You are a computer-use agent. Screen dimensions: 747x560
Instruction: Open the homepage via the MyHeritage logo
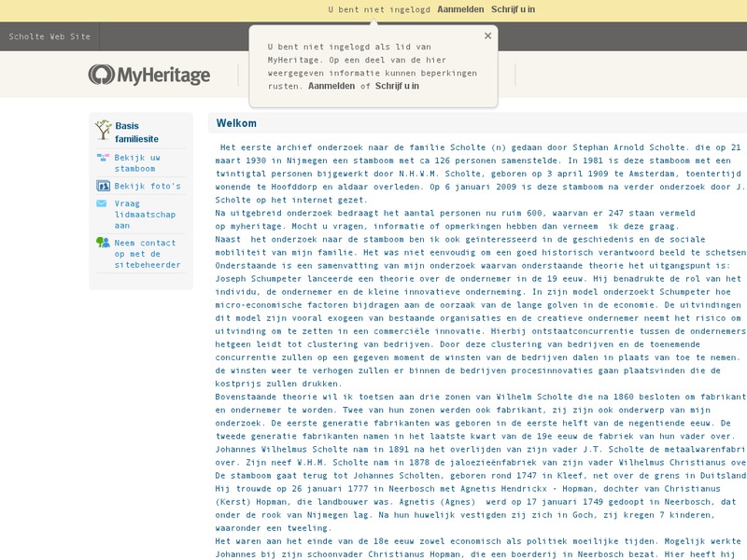(x=149, y=73)
